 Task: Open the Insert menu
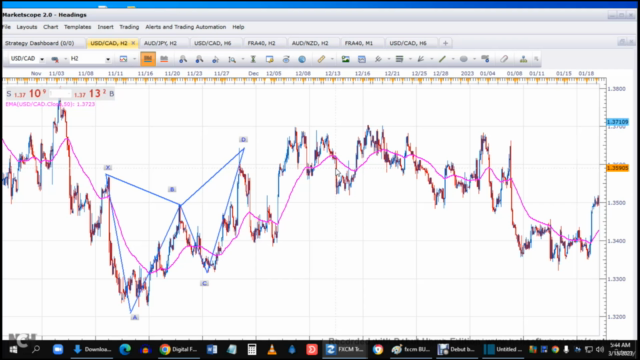click(105, 27)
